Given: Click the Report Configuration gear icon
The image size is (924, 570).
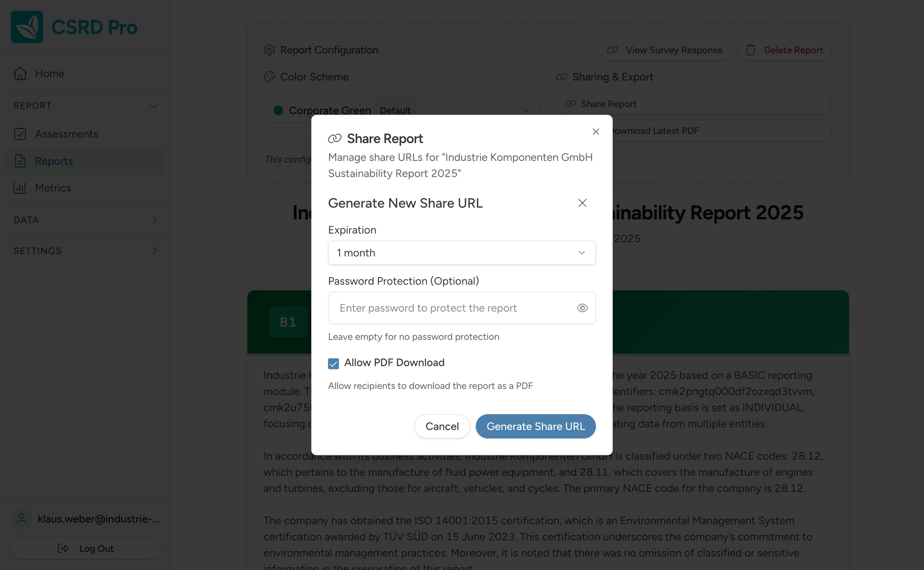Looking at the screenshot, I should tap(269, 50).
